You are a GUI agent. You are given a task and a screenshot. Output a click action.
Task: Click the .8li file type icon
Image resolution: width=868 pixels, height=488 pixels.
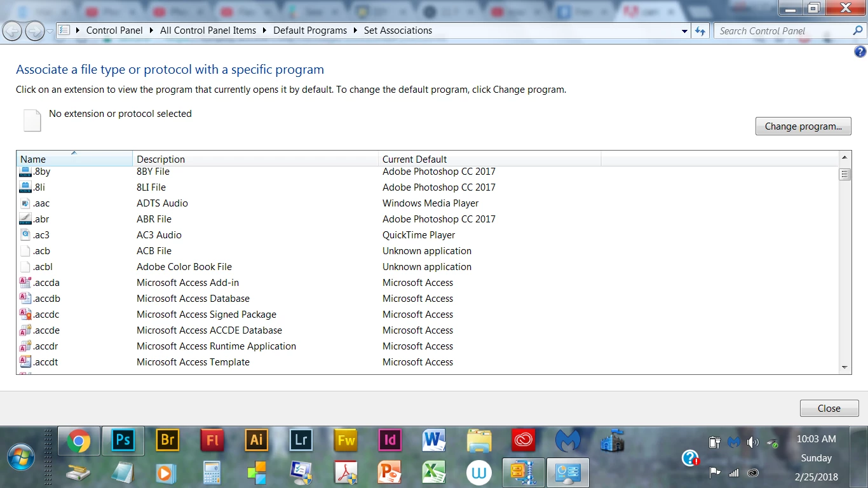click(25, 187)
